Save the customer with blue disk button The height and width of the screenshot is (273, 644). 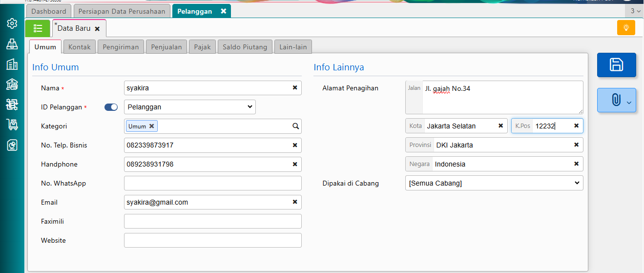(616, 65)
